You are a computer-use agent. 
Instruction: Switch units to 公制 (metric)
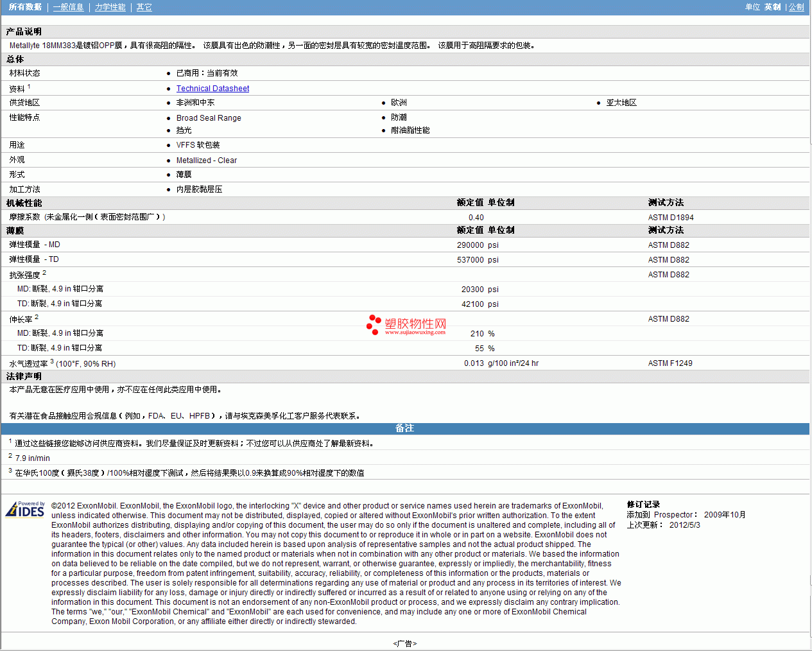pos(796,7)
